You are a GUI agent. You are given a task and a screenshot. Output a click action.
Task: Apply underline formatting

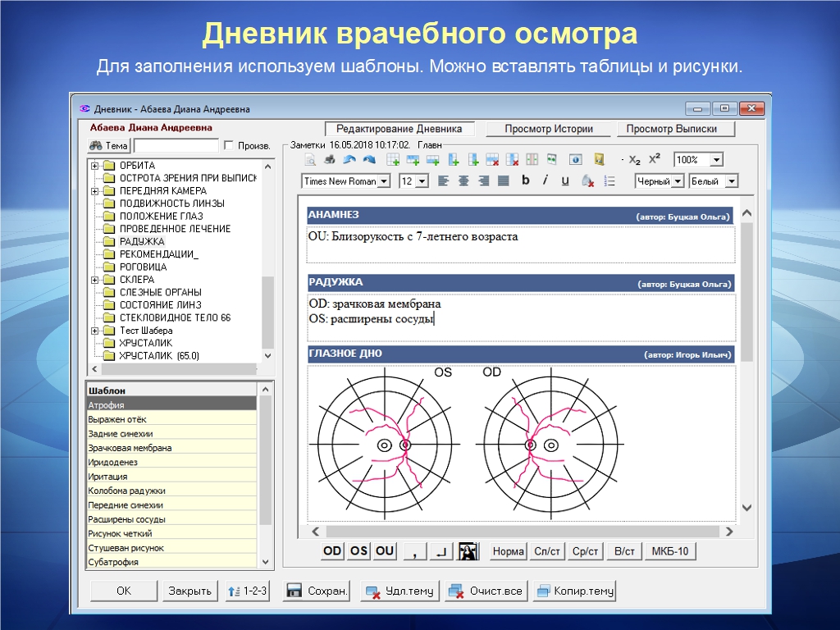click(x=565, y=180)
